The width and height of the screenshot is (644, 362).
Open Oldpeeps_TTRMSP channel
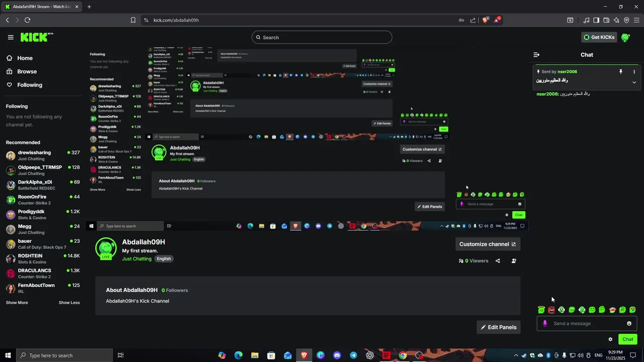[x=43, y=170]
